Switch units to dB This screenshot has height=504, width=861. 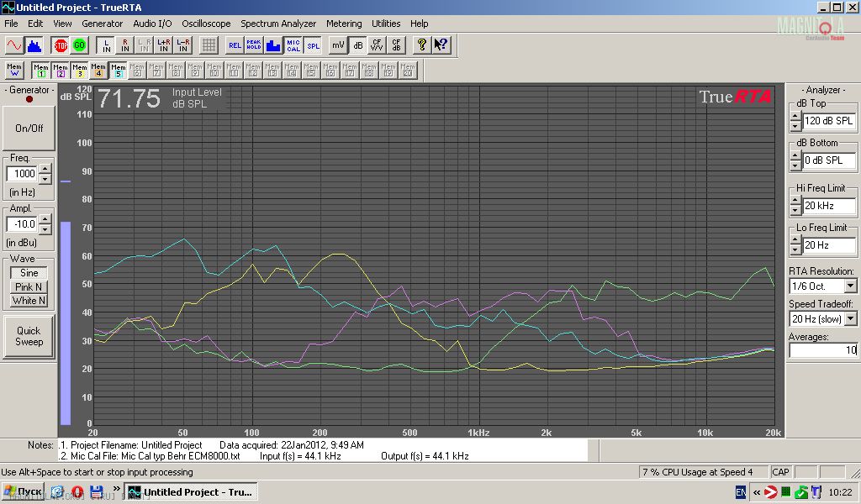[357, 45]
